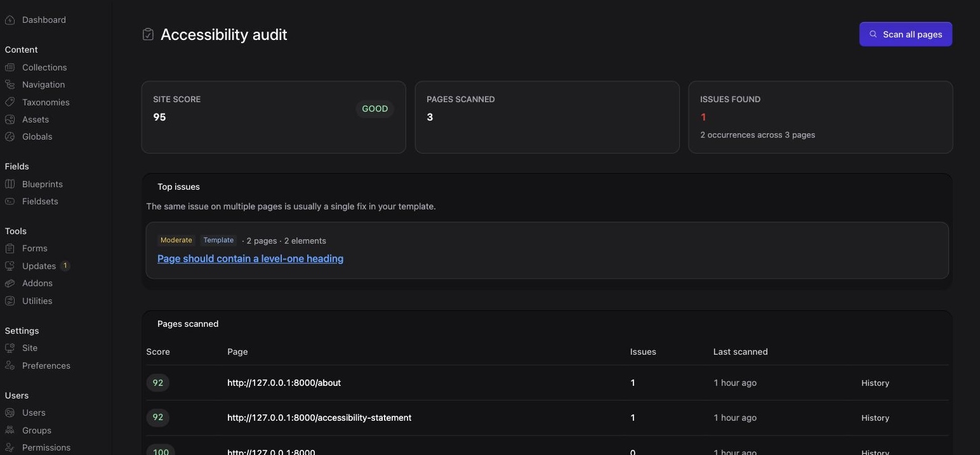Screen dimensions: 980x455
Task: Click the score 92 for /about
Action: coord(158,383)
